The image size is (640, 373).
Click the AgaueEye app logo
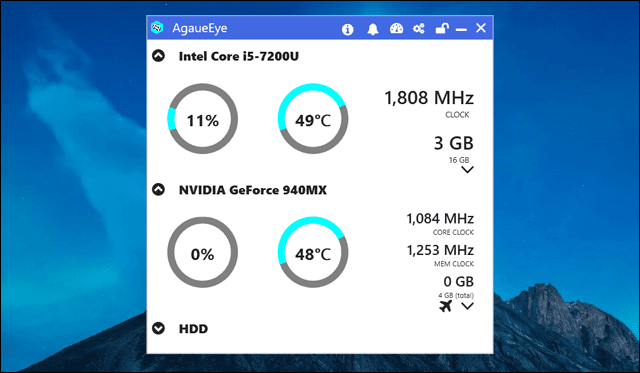click(157, 28)
